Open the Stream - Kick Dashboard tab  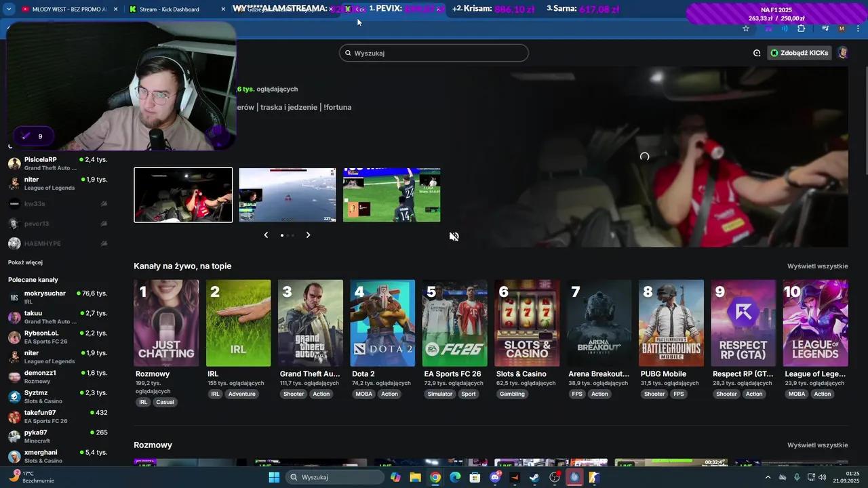click(x=170, y=9)
